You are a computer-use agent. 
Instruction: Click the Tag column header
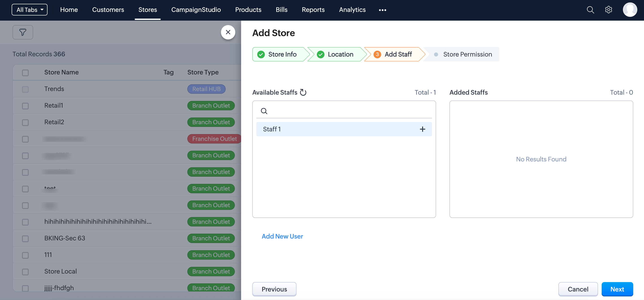(169, 72)
